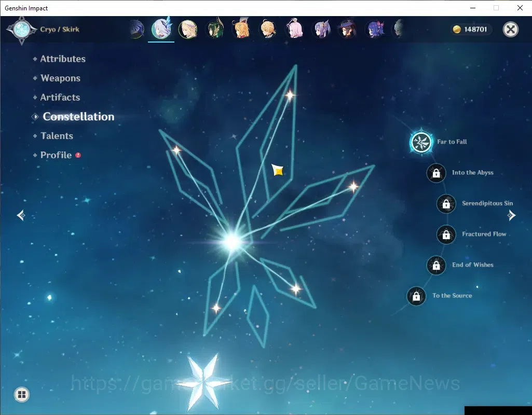Screen dimensions: 532x415
Task: Select the pink-haired character portrait
Action: coord(294,29)
